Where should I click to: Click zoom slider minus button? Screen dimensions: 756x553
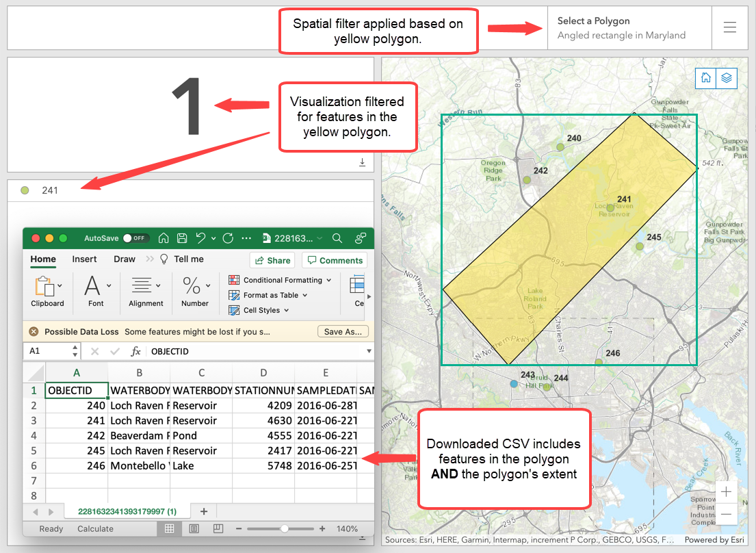[x=239, y=529]
